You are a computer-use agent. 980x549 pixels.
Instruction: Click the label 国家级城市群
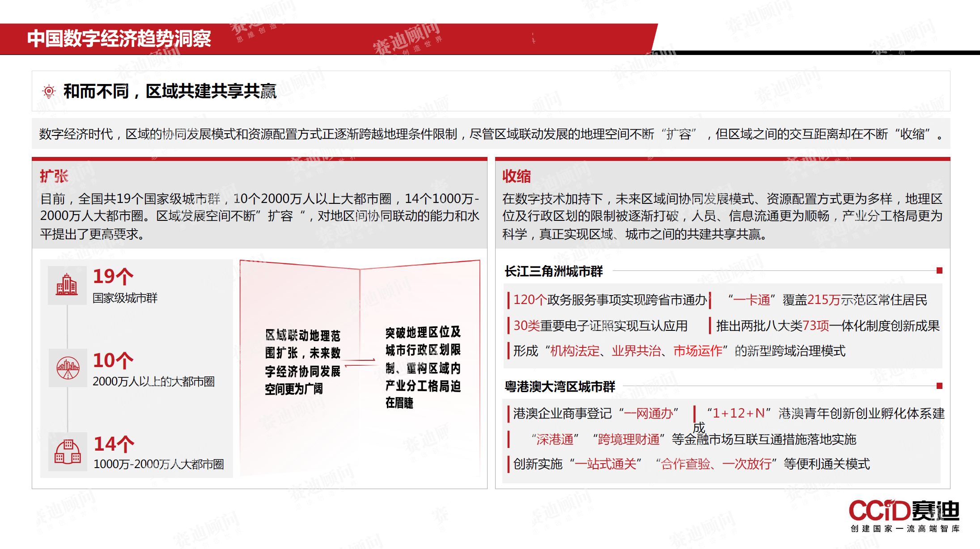tap(125, 298)
